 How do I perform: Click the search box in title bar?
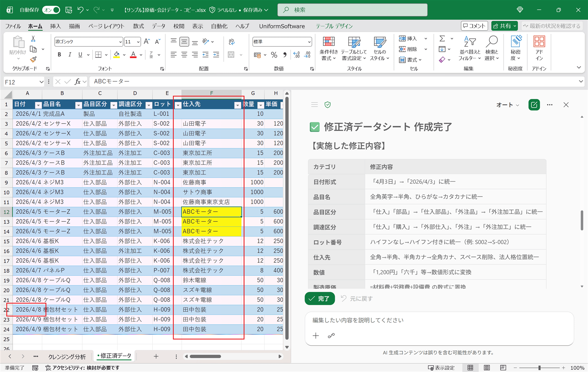coord(352,10)
